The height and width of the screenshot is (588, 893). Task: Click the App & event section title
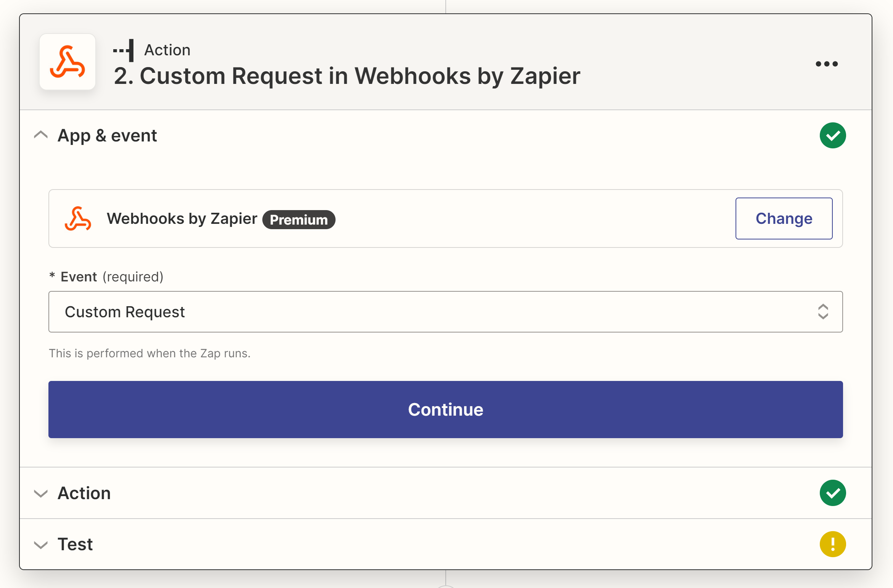point(107,135)
